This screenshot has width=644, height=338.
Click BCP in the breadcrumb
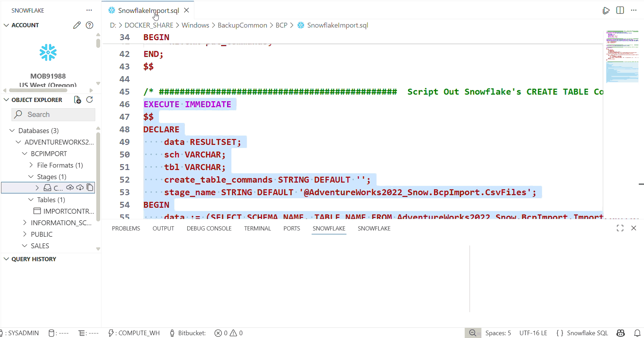pyautogui.click(x=282, y=25)
